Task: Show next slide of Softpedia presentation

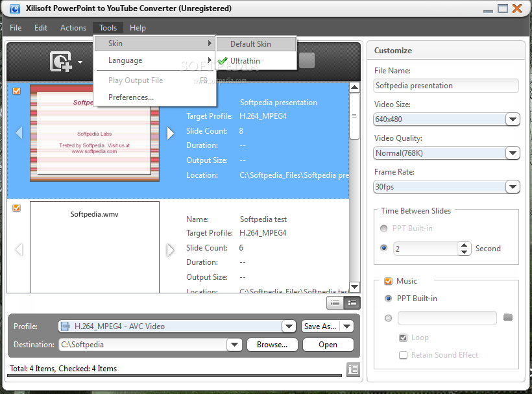Action: [x=171, y=133]
